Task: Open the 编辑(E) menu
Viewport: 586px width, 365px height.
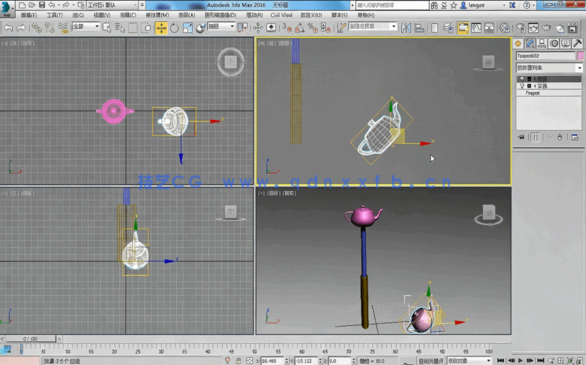Action: pyautogui.click(x=29, y=15)
